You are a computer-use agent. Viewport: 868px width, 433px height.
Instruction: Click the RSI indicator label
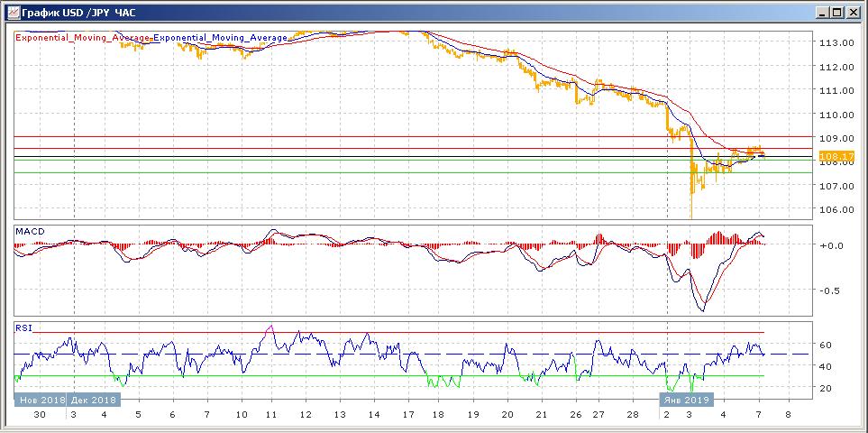tap(23, 327)
